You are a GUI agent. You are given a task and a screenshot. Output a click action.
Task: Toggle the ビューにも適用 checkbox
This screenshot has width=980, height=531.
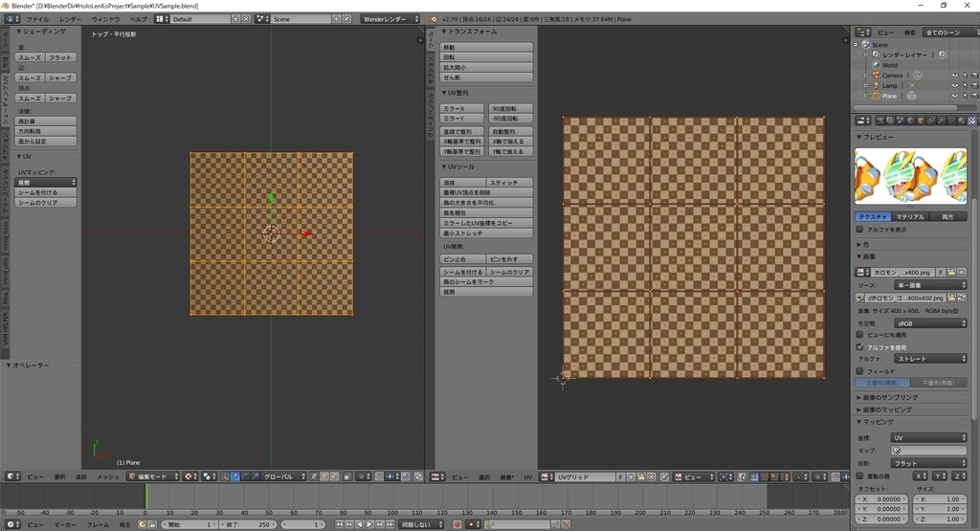[x=860, y=334]
